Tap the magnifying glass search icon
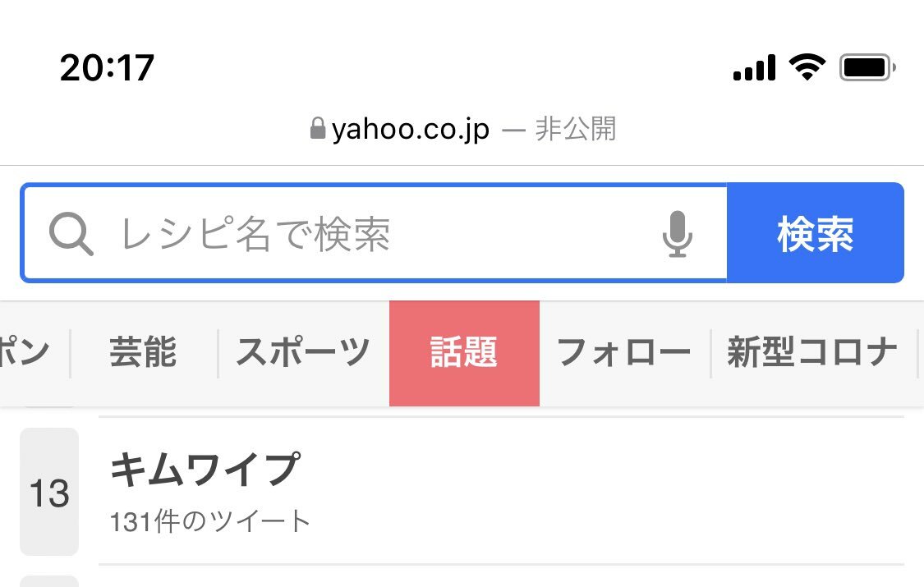This screenshot has width=924, height=587. [x=71, y=234]
